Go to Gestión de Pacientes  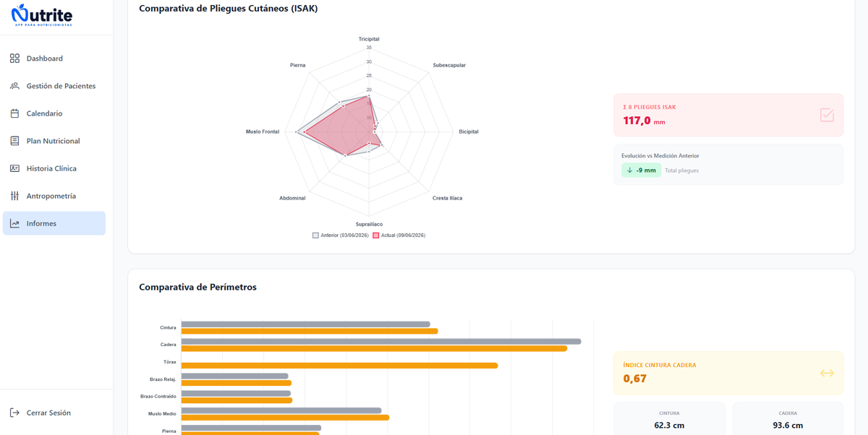coord(54,86)
